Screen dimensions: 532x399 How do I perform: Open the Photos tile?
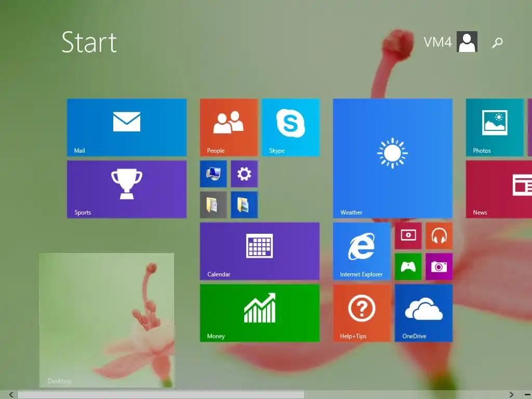pos(495,127)
